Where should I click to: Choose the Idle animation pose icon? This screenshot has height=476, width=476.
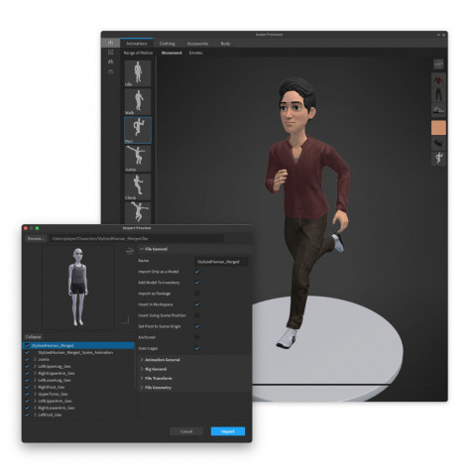[x=138, y=73]
